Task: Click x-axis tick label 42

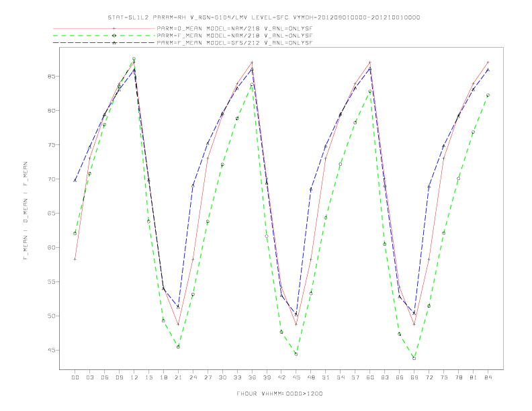Action: pyautogui.click(x=281, y=377)
